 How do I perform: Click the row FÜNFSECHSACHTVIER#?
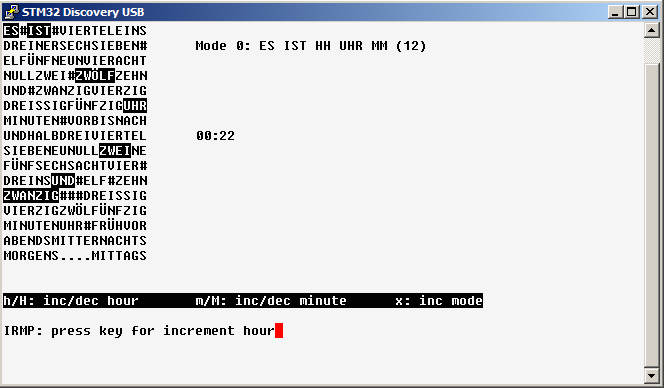[x=75, y=166]
